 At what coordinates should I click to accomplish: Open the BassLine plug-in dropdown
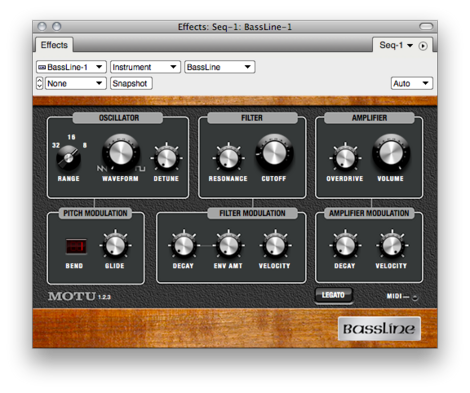220,67
